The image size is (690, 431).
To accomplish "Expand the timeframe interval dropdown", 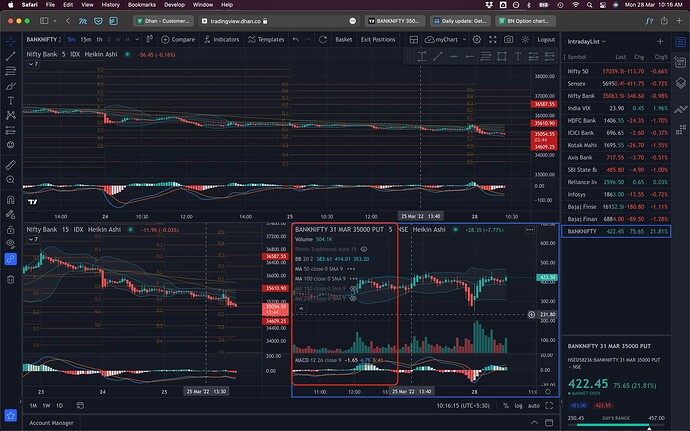I will (x=137, y=40).
